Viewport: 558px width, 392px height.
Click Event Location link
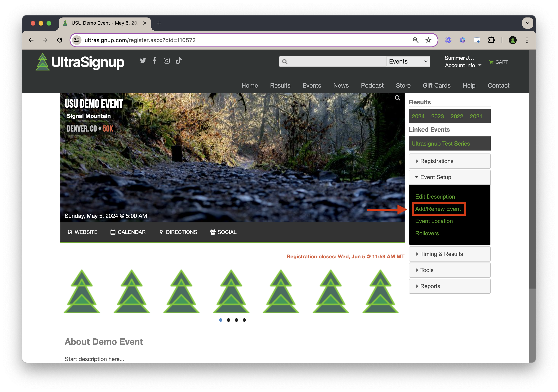pyautogui.click(x=434, y=221)
